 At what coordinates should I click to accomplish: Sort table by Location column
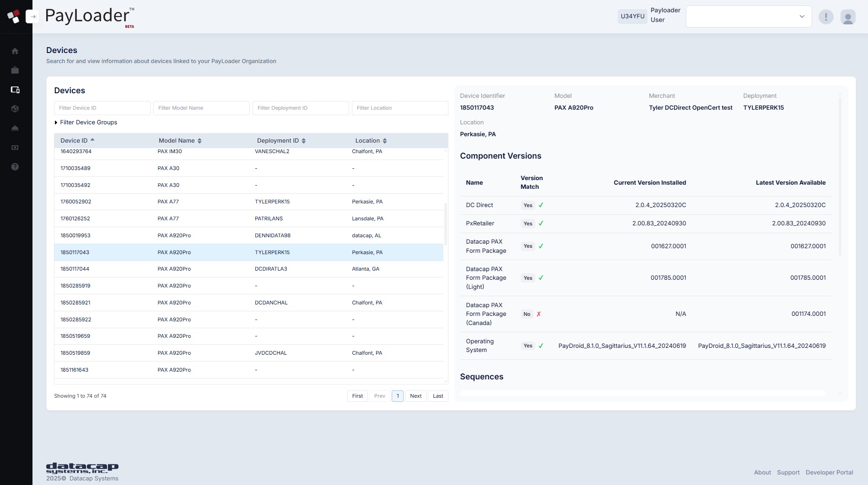pos(371,141)
